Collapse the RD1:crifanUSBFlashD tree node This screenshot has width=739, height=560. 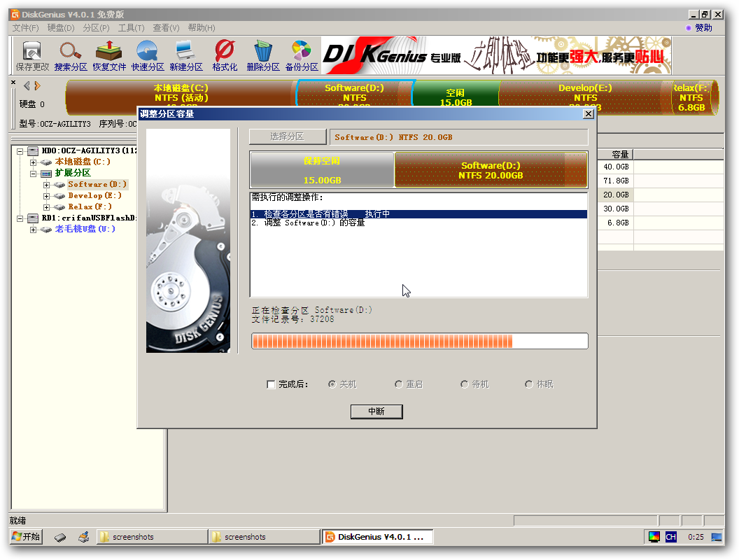(x=20, y=218)
